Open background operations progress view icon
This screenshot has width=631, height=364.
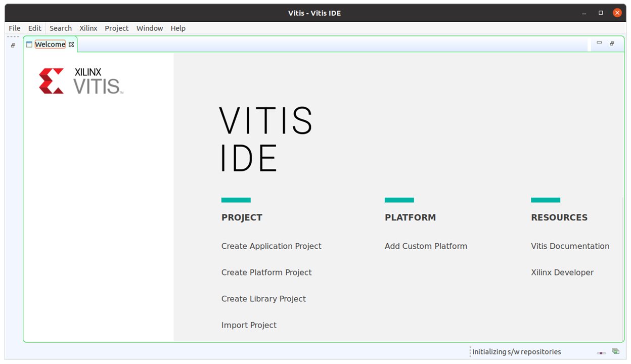pyautogui.click(x=615, y=351)
